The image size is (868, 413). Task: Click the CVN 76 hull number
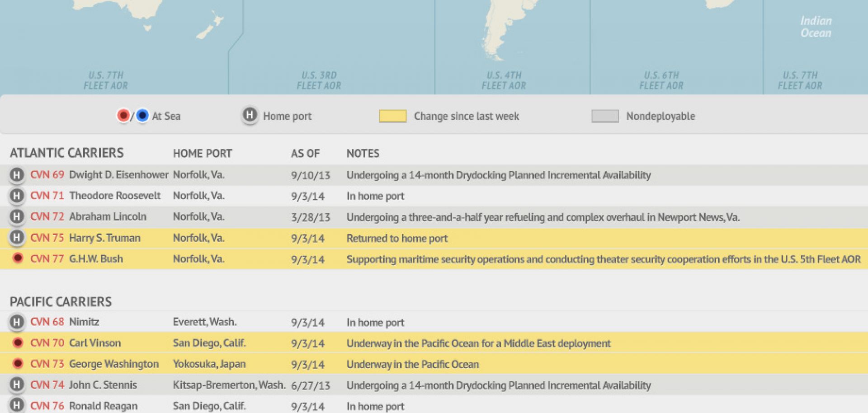click(x=47, y=406)
